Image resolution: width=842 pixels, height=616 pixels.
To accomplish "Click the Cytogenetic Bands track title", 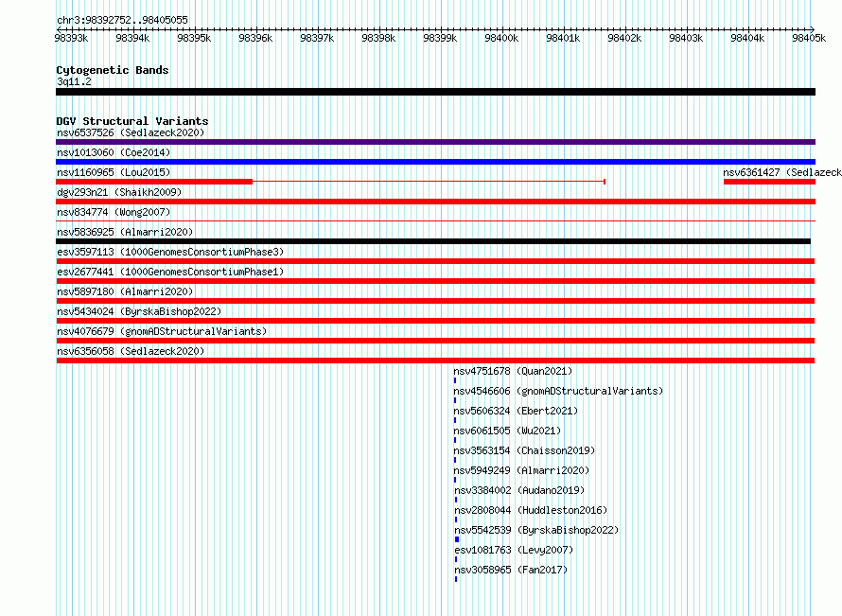I will pos(113,70).
